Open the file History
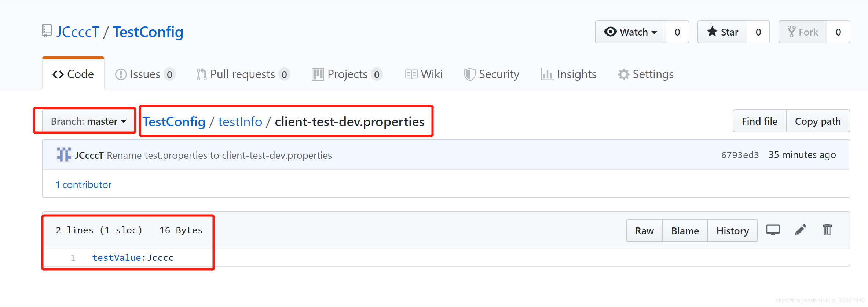 pos(733,231)
